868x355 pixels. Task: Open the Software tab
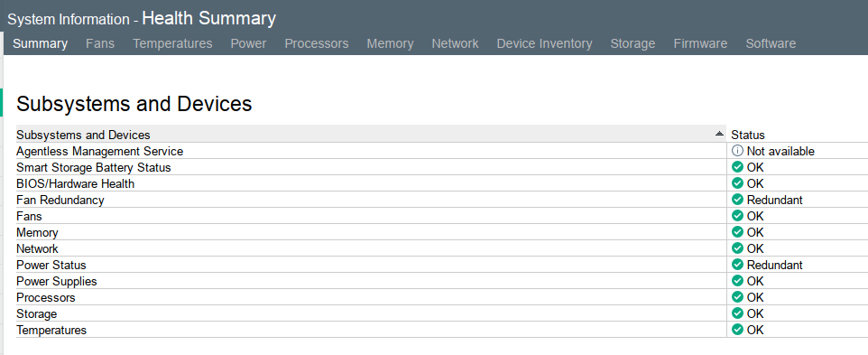pos(771,43)
